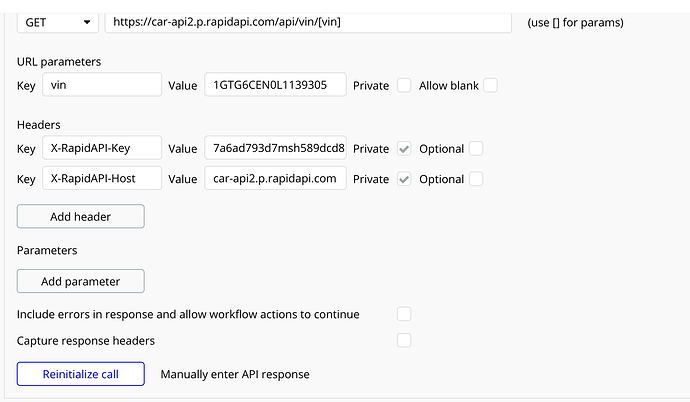Viewport: 690px width, 402px height.
Task: Click the X-RapidAPI-Host header key field
Action: tap(101, 179)
